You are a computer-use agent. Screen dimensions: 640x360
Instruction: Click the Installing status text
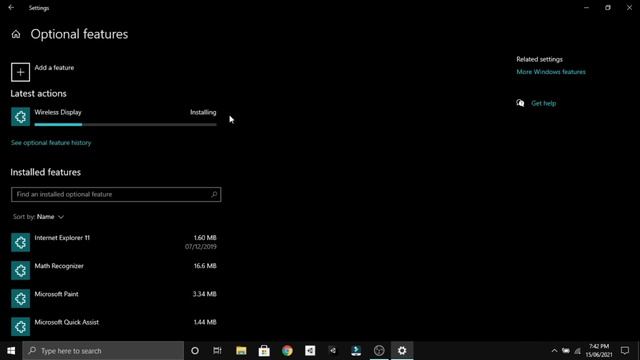[x=203, y=112]
